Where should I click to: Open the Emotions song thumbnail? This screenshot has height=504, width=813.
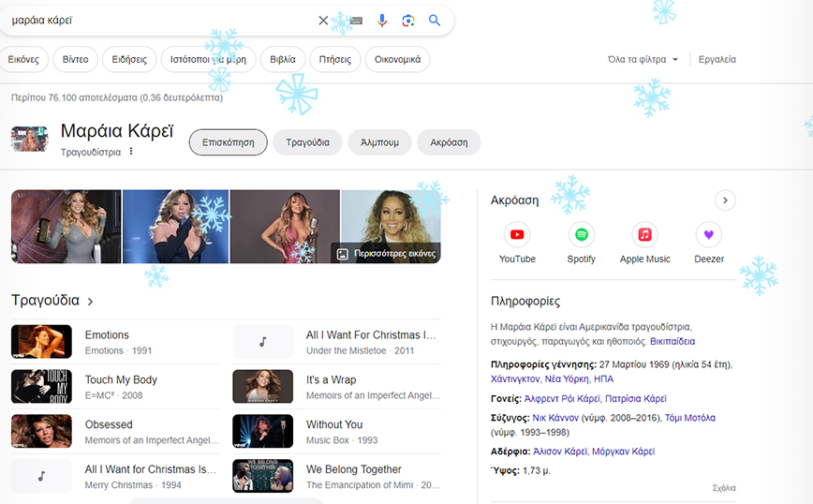pos(41,342)
